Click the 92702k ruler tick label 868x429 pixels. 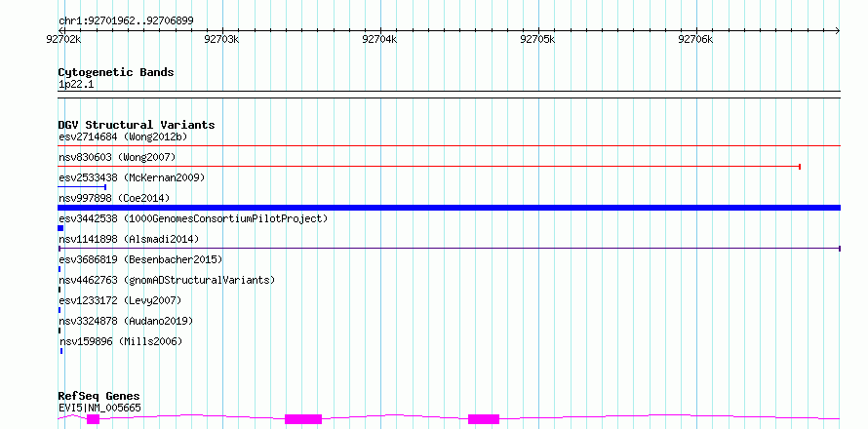64,39
